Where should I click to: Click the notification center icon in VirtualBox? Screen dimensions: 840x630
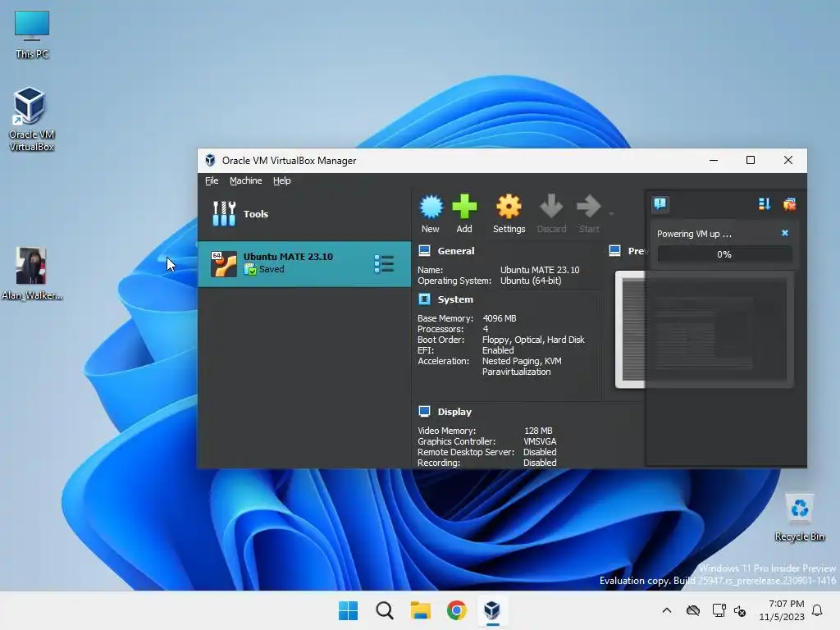[x=660, y=203]
